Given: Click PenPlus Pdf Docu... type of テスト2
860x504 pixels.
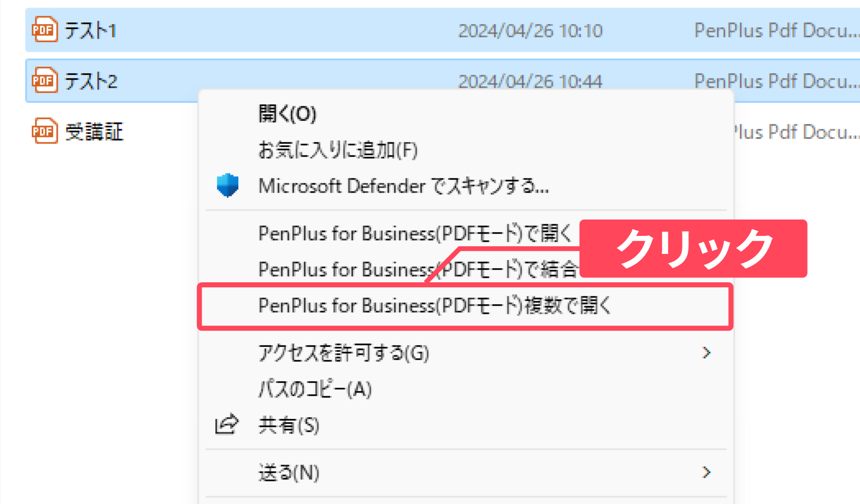Looking at the screenshot, I should [776, 81].
